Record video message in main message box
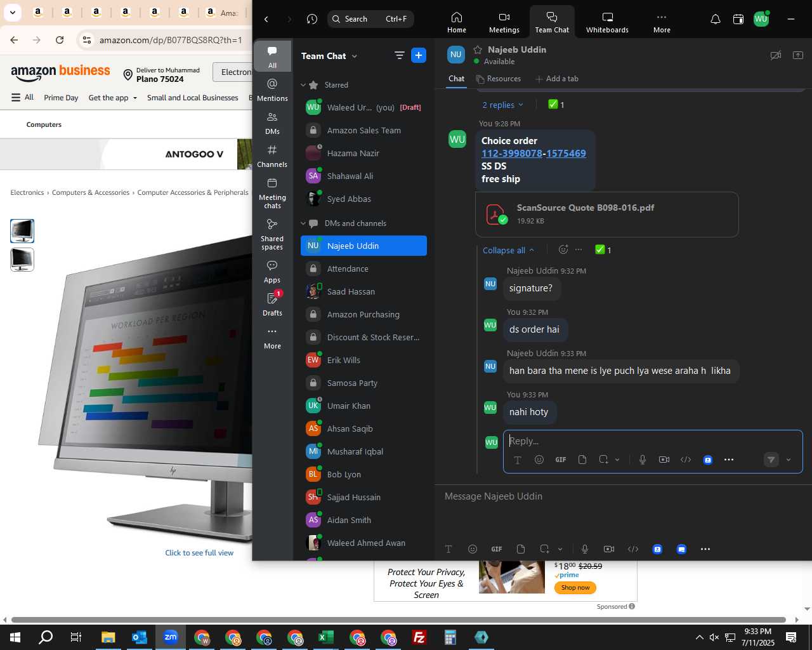This screenshot has width=812, height=650. (x=609, y=549)
